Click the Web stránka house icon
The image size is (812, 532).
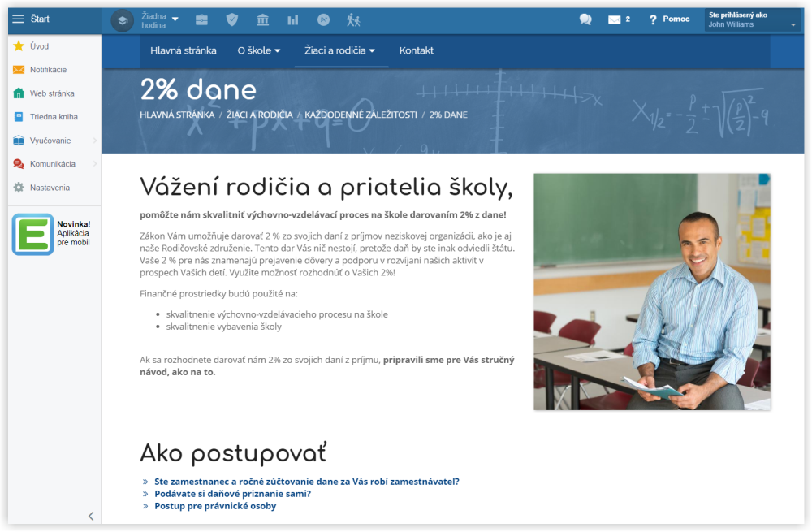click(x=19, y=93)
